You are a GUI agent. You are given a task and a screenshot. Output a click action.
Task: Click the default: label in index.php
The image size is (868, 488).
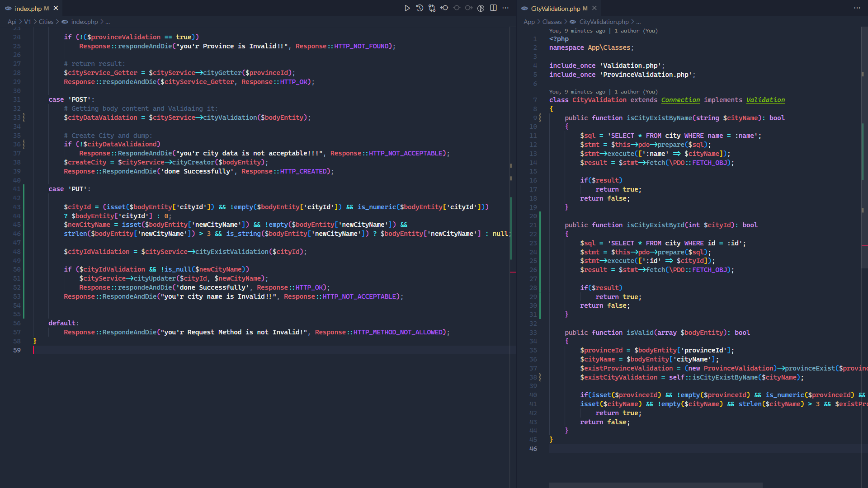tap(64, 323)
